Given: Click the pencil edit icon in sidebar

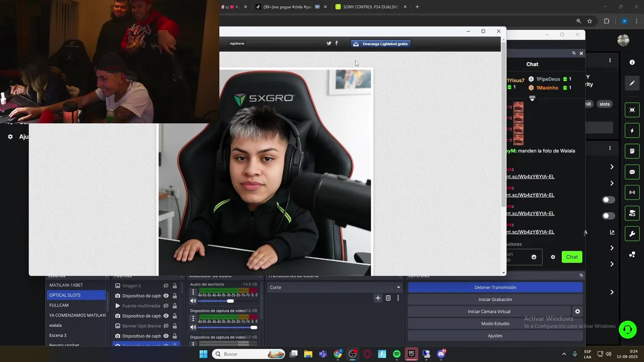Looking at the screenshot, I should [632, 83].
